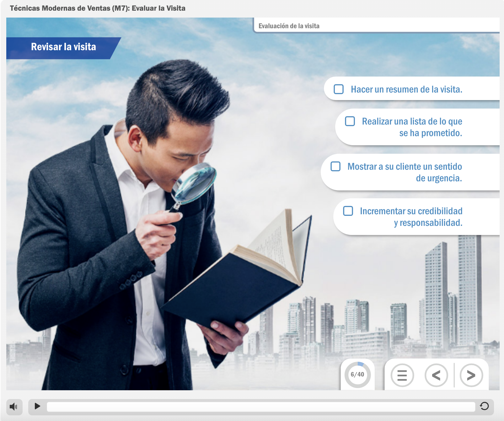Click the 'y responsabilidad.' option text
504x421 pixels.
(428, 223)
